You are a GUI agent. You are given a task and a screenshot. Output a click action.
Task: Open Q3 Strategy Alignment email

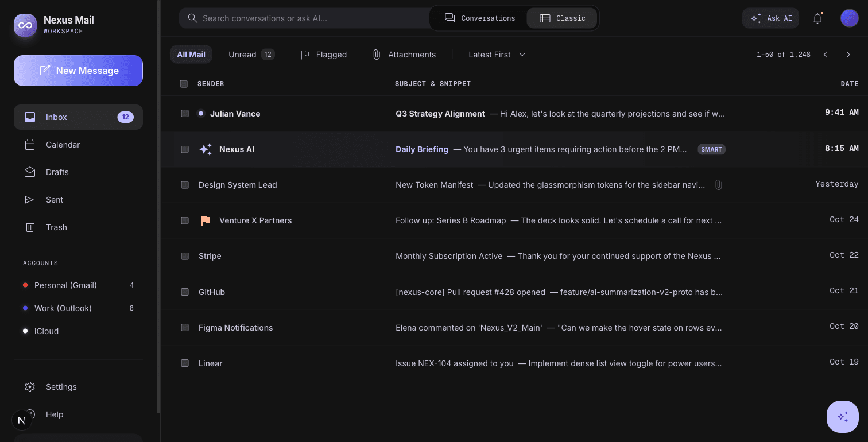point(440,114)
